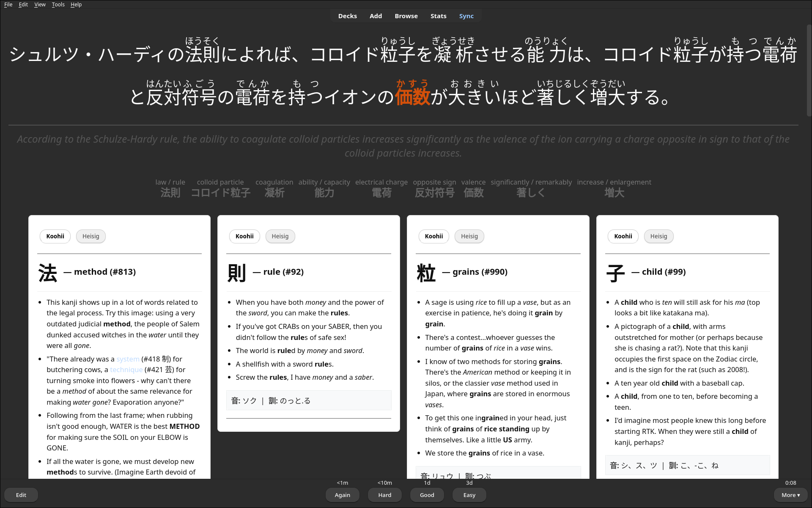Open the Edit menu
This screenshot has height=508, width=812.
point(23,4)
